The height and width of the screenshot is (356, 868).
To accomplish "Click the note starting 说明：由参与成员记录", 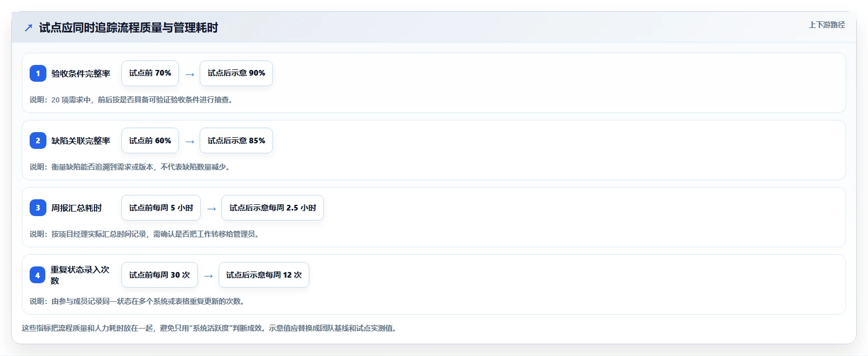I will tap(137, 301).
